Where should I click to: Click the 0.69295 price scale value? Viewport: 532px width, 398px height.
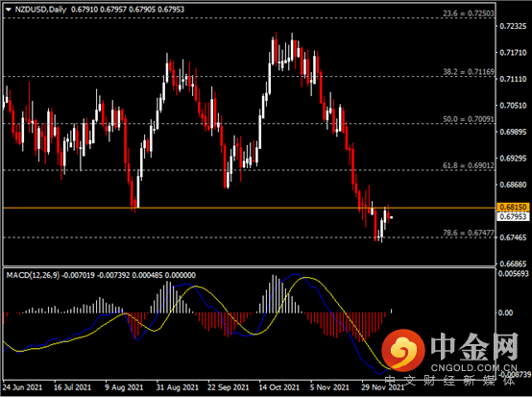[514, 159]
